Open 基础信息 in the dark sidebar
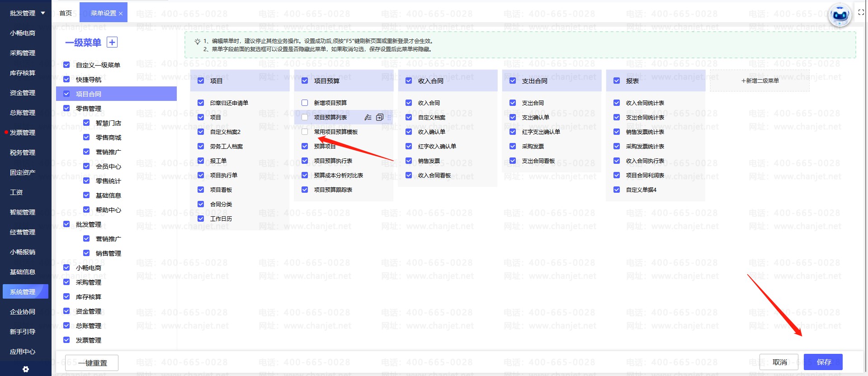The width and height of the screenshot is (868, 376). click(x=23, y=272)
